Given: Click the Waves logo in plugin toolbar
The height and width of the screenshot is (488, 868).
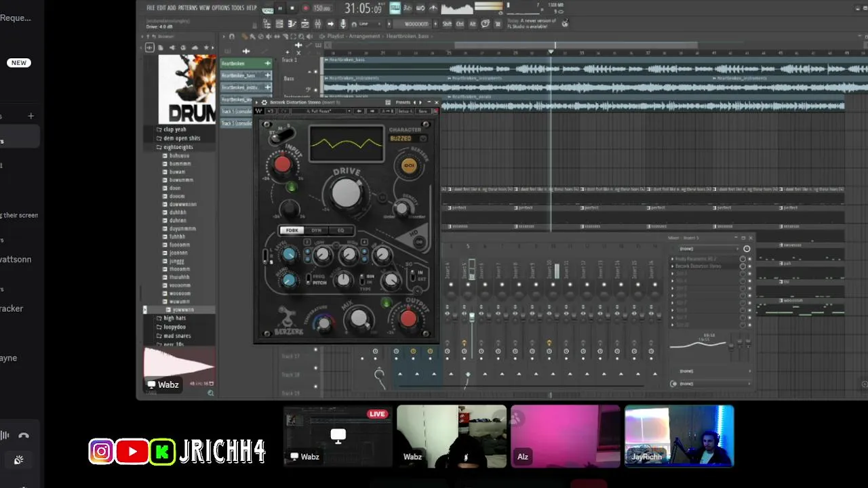Looking at the screenshot, I should [259, 111].
